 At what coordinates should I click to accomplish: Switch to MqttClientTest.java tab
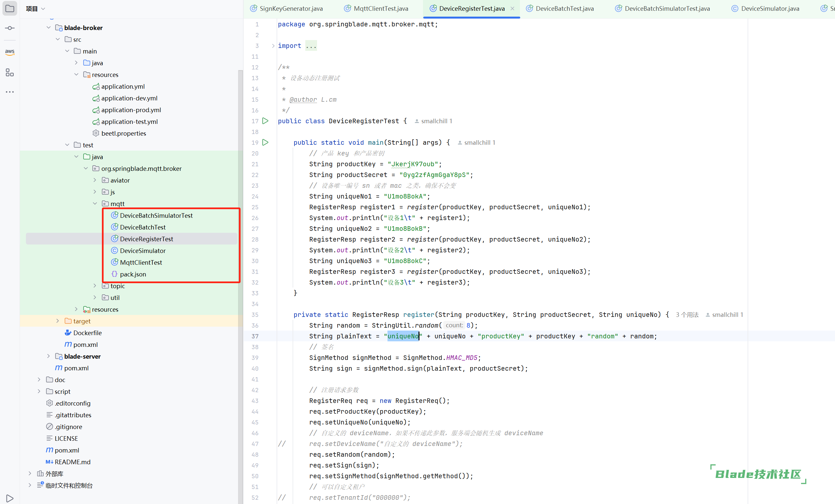(x=376, y=8)
